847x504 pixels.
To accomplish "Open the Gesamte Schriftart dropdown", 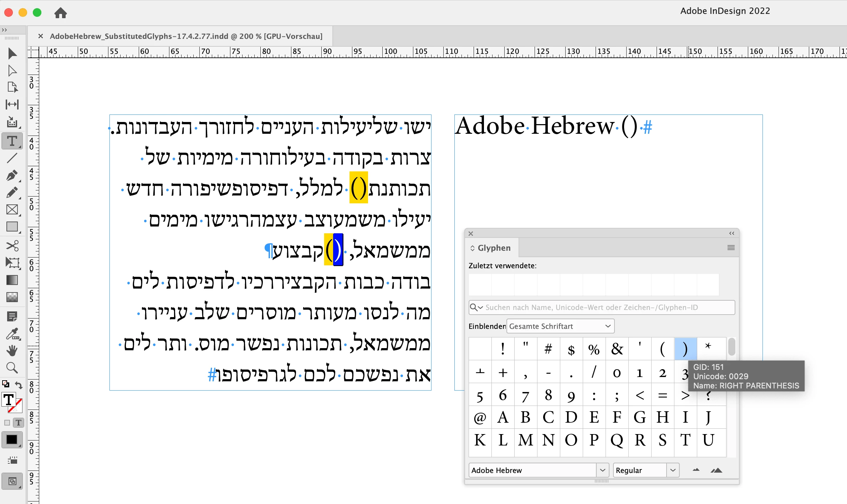I will pos(560,326).
